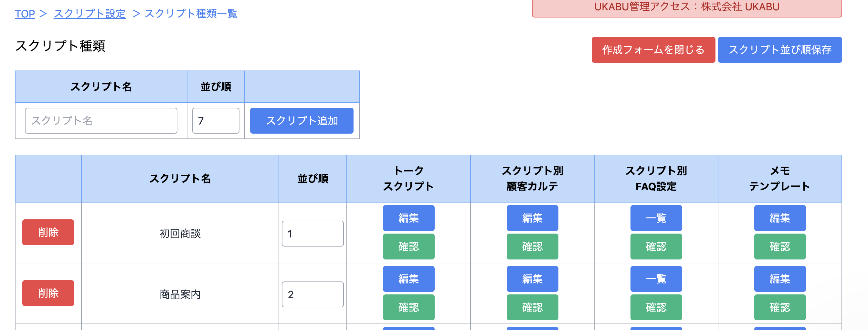Open the FAQ 一覧 for 初回商談
This screenshot has width=868, height=330.
point(656,218)
